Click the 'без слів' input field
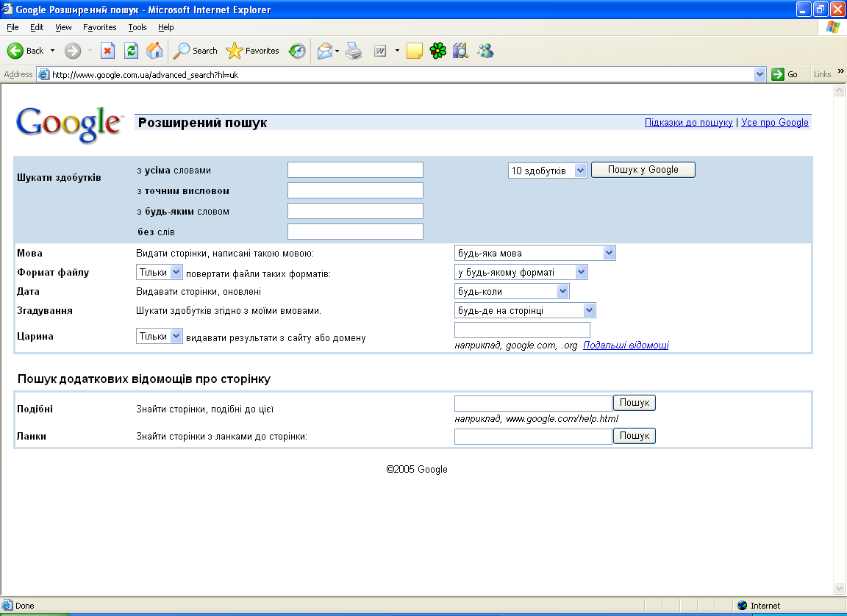The height and width of the screenshot is (616, 847). click(355, 232)
